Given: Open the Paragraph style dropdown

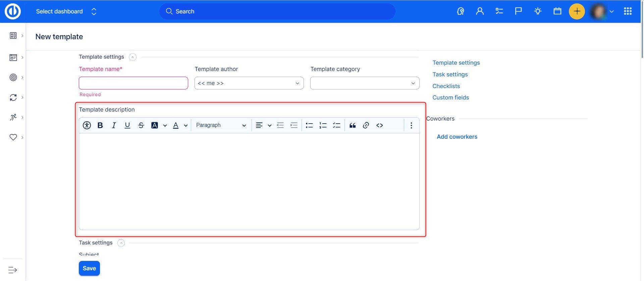Looking at the screenshot, I should point(221,125).
